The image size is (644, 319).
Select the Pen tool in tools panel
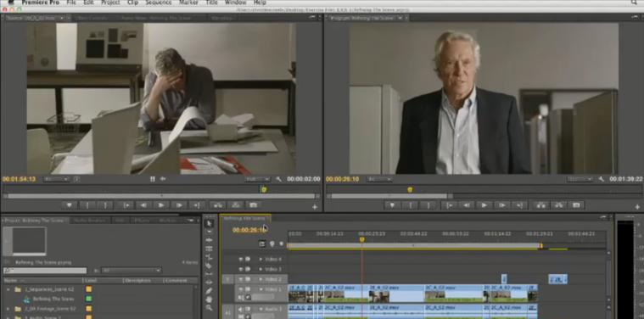(209, 291)
